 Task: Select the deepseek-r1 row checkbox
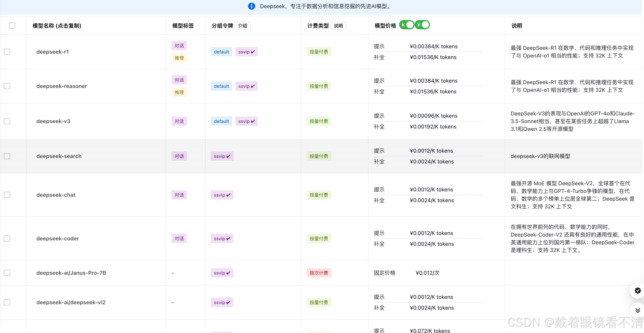click(7, 52)
